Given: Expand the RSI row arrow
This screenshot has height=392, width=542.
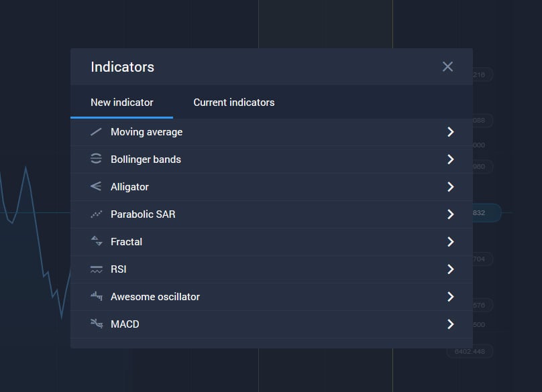Looking at the screenshot, I should coord(451,269).
